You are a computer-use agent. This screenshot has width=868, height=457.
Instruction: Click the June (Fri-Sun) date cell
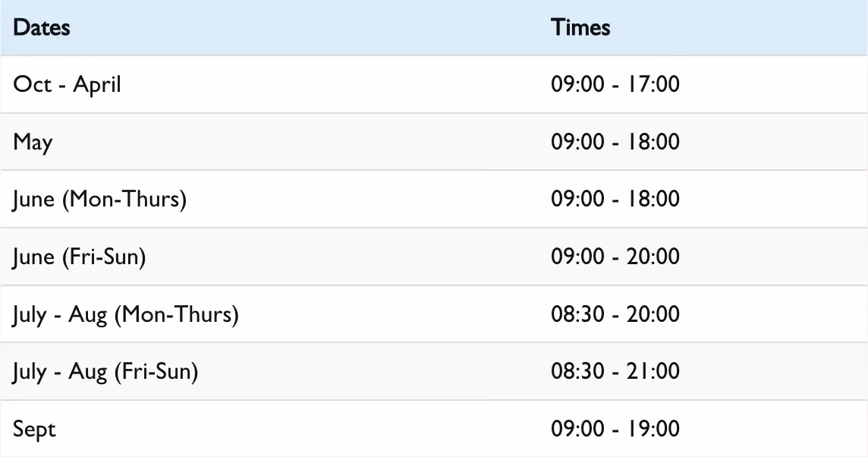click(x=79, y=257)
